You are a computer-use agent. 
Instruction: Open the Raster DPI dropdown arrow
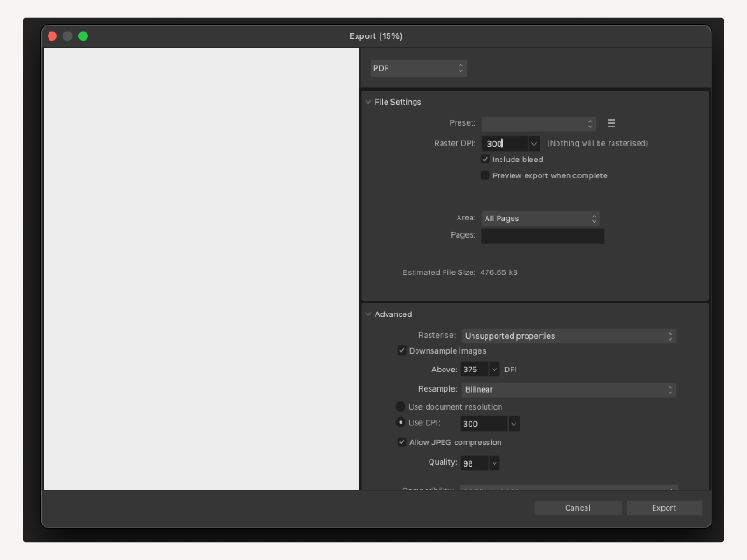[x=532, y=143]
